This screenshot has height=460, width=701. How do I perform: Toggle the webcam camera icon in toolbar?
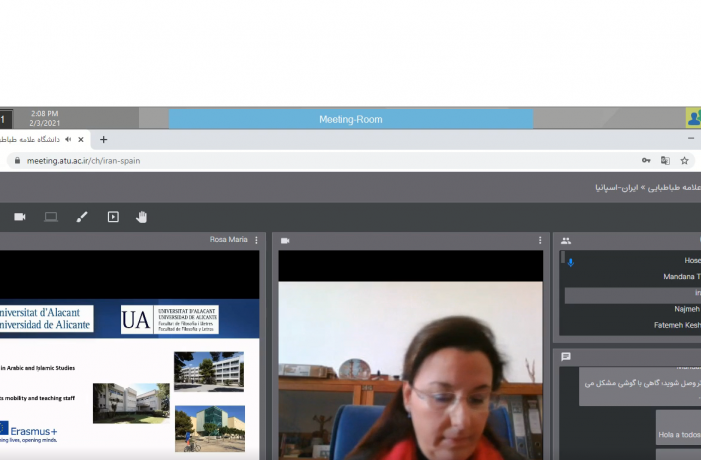[x=20, y=217]
